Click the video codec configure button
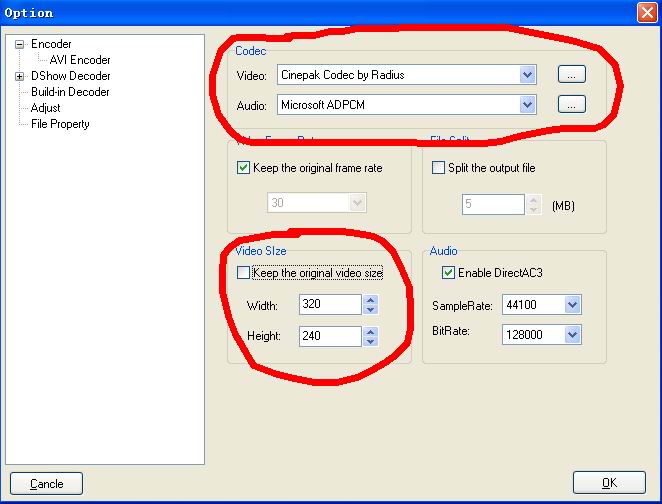 571,74
